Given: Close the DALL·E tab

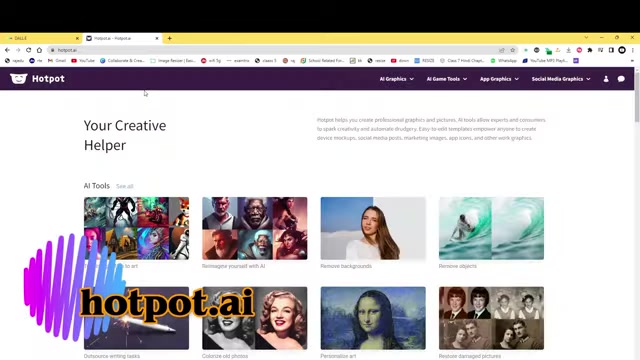Looking at the screenshot, I should 77,38.
